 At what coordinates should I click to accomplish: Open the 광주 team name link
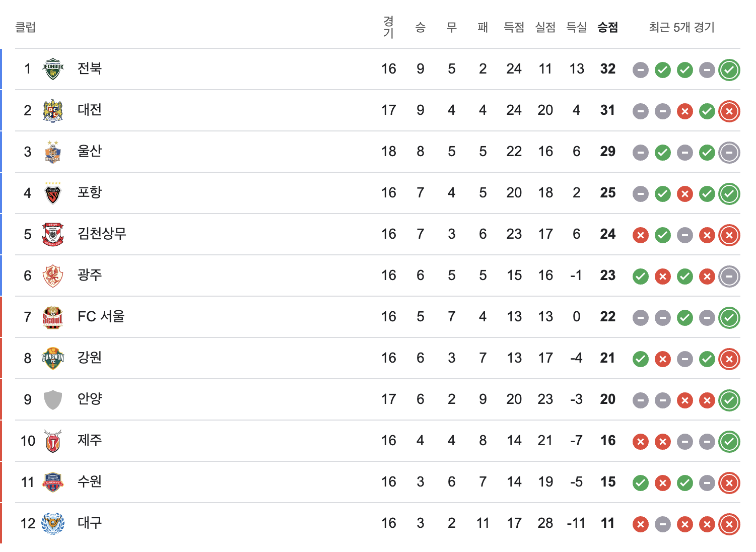click(x=90, y=275)
